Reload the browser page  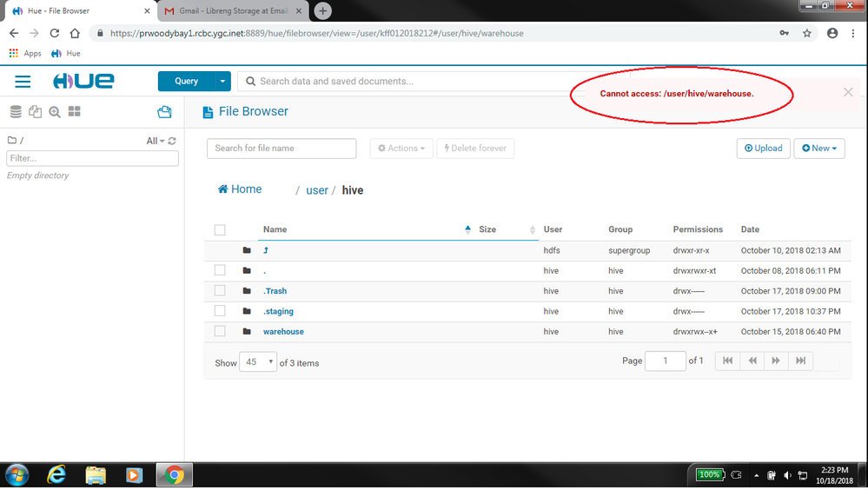(x=54, y=33)
